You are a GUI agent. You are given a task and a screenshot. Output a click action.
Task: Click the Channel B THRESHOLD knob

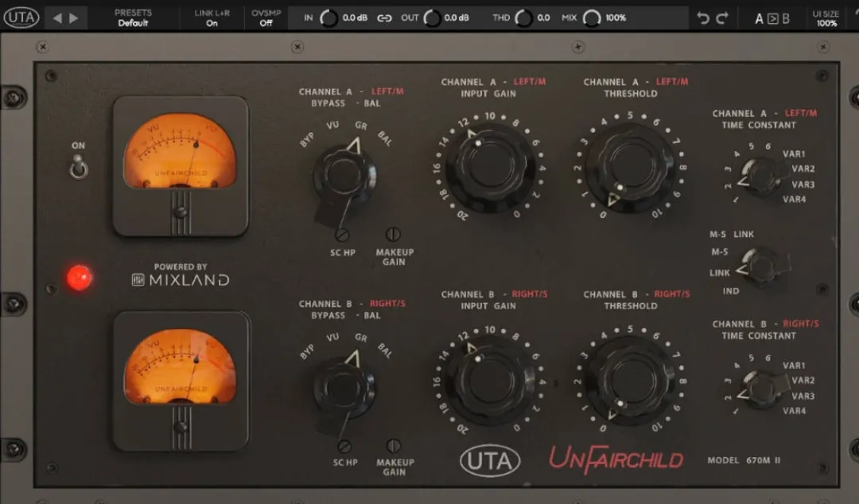(x=630, y=380)
